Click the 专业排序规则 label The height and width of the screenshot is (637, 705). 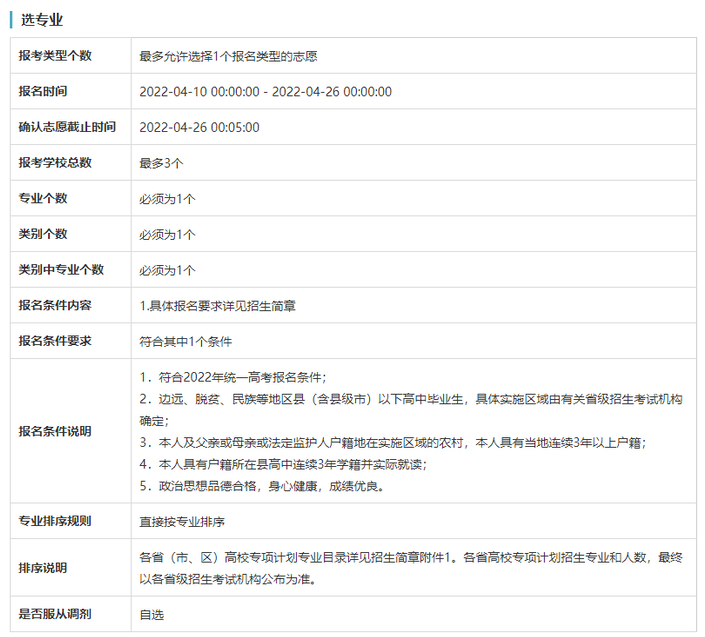pos(55,521)
